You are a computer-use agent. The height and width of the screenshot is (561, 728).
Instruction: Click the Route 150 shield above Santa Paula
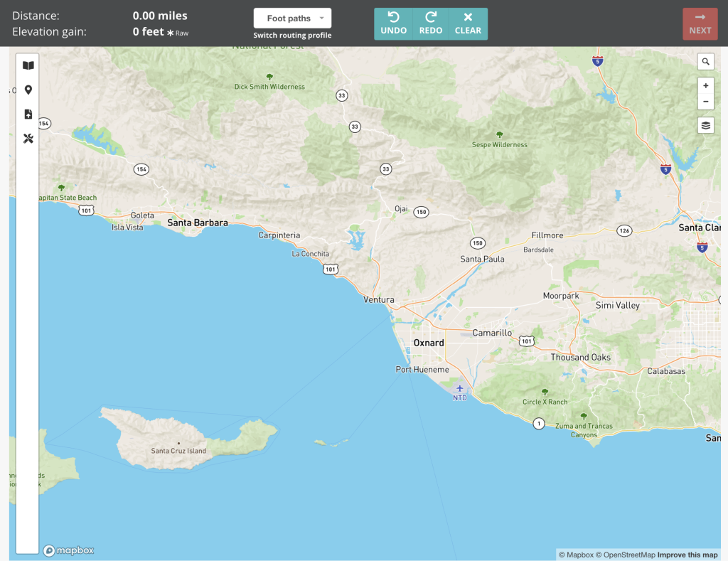tap(478, 243)
